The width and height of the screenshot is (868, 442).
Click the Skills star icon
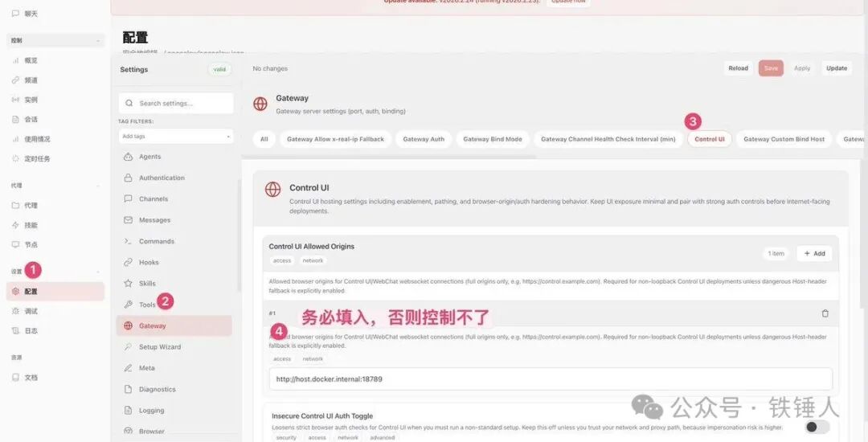(x=128, y=284)
